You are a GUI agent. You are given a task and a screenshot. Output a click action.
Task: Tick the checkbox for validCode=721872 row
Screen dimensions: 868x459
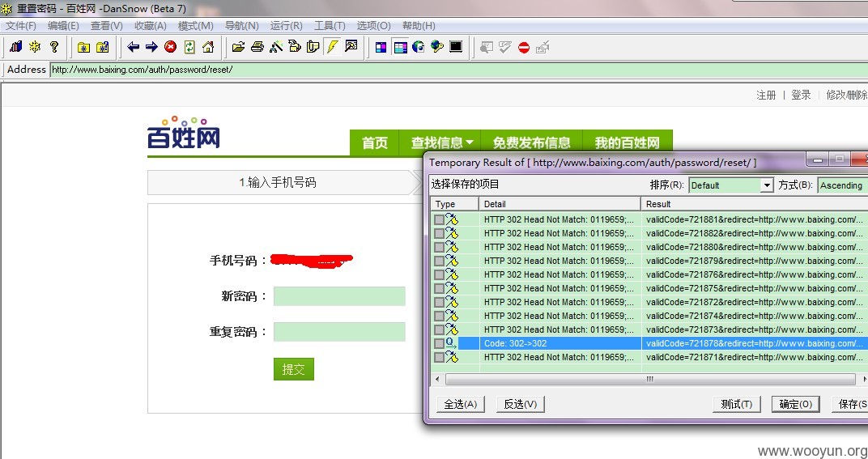(439, 302)
